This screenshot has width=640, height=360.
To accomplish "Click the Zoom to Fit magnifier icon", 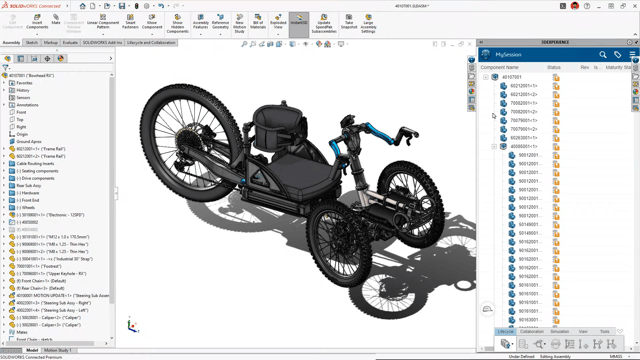I will coord(244,44).
